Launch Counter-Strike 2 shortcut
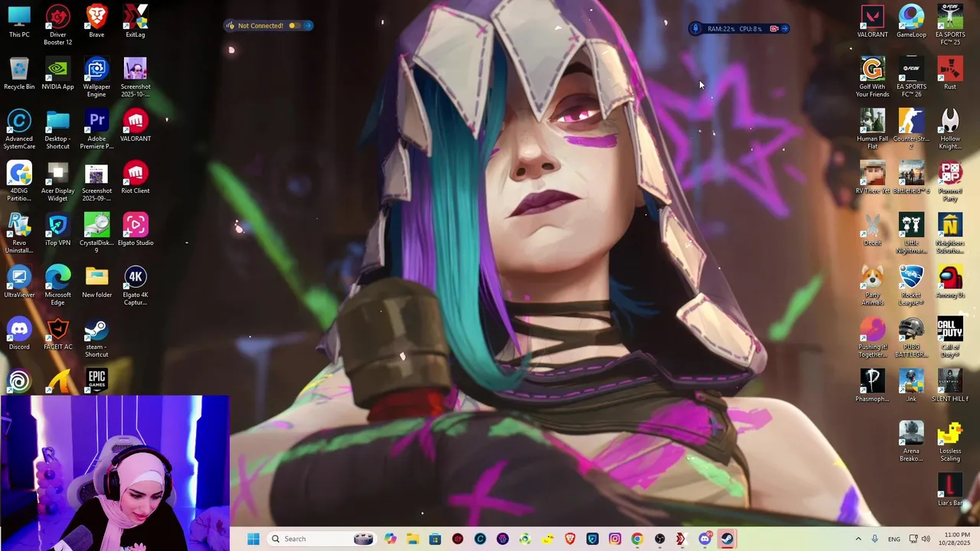The width and height of the screenshot is (980, 551). click(x=911, y=129)
